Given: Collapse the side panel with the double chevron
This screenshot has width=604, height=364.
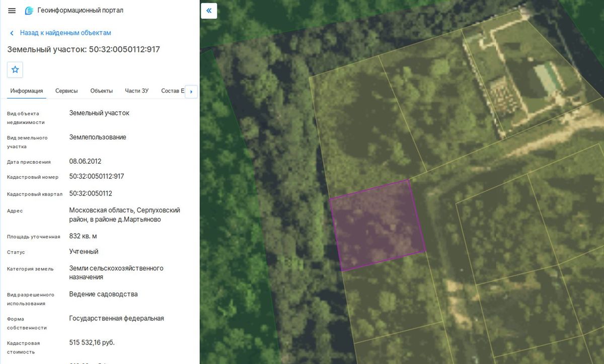Looking at the screenshot, I should click(209, 11).
